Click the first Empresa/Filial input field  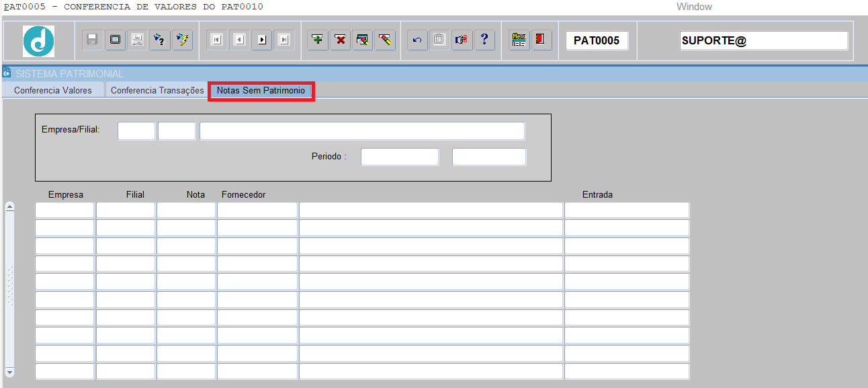tap(136, 131)
